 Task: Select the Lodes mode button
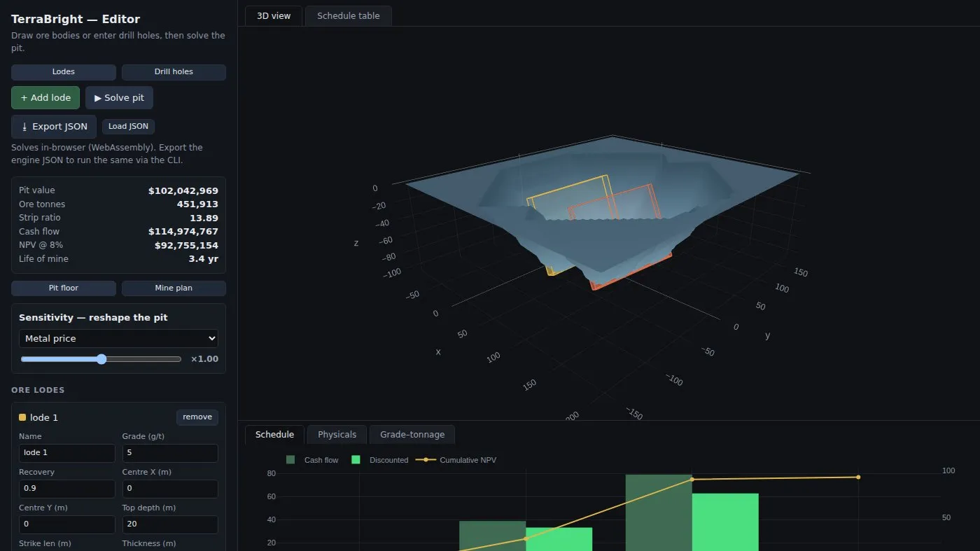[64, 72]
